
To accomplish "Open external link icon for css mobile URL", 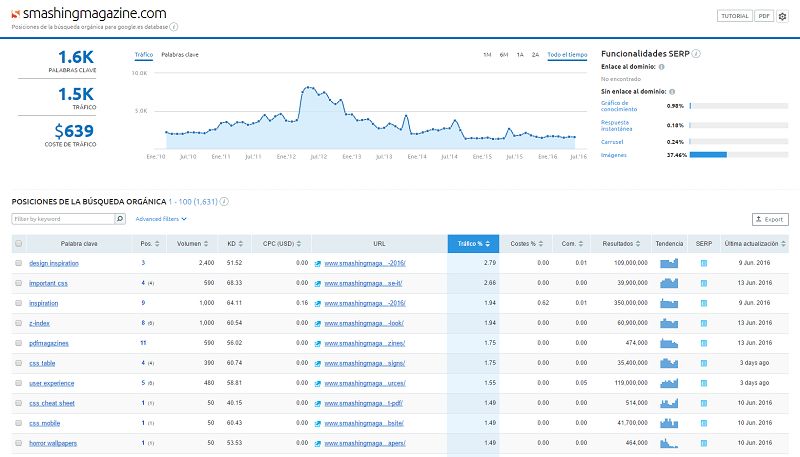I will coord(317,423).
